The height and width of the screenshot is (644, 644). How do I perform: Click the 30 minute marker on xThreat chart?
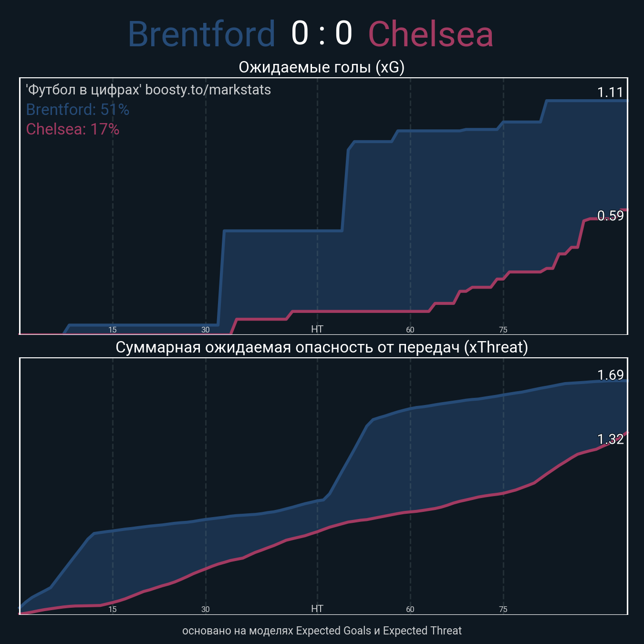pyautogui.click(x=206, y=609)
